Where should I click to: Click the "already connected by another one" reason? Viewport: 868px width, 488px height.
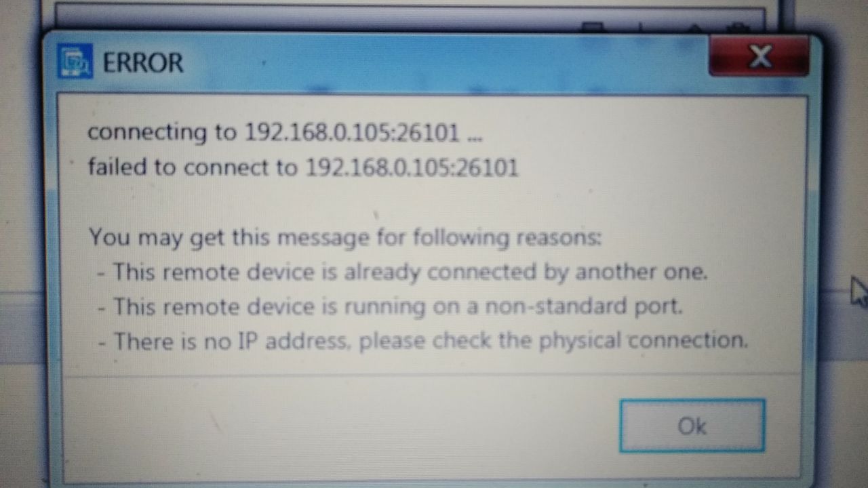pyautogui.click(x=403, y=272)
